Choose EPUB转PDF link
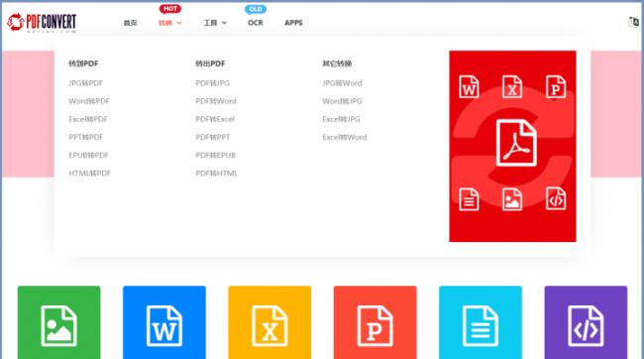644x359 pixels. click(x=89, y=156)
